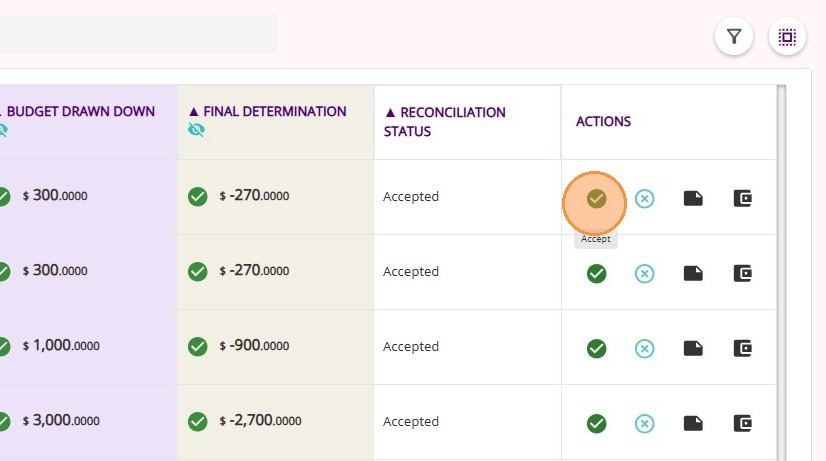Accept the fourth row reconciliation
The width and height of the screenshot is (826, 461).
pyautogui.click(x=597, y=423)
